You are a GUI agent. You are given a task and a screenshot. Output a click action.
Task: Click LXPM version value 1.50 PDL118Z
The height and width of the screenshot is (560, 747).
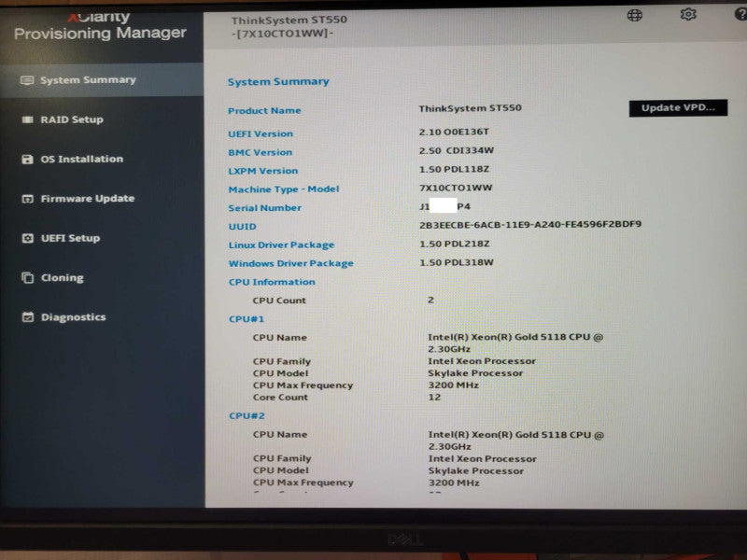pyautogui.click(x=455, y=169)
